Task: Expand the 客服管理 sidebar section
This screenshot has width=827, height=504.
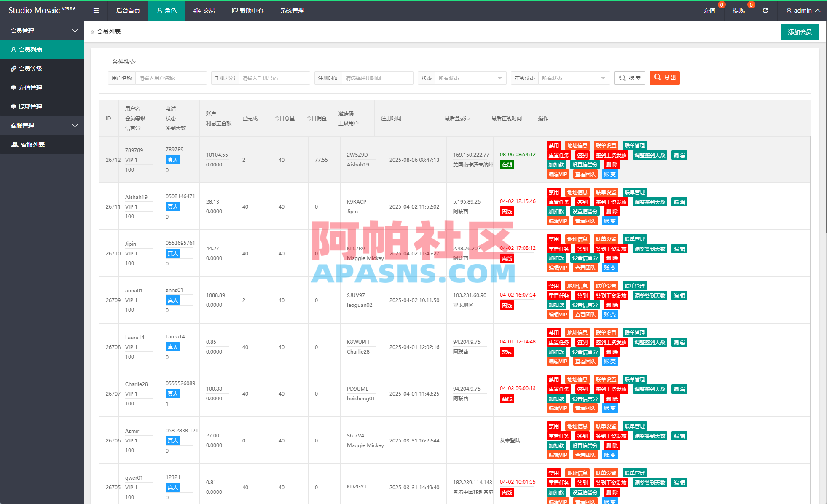Action: click(42, 125)
